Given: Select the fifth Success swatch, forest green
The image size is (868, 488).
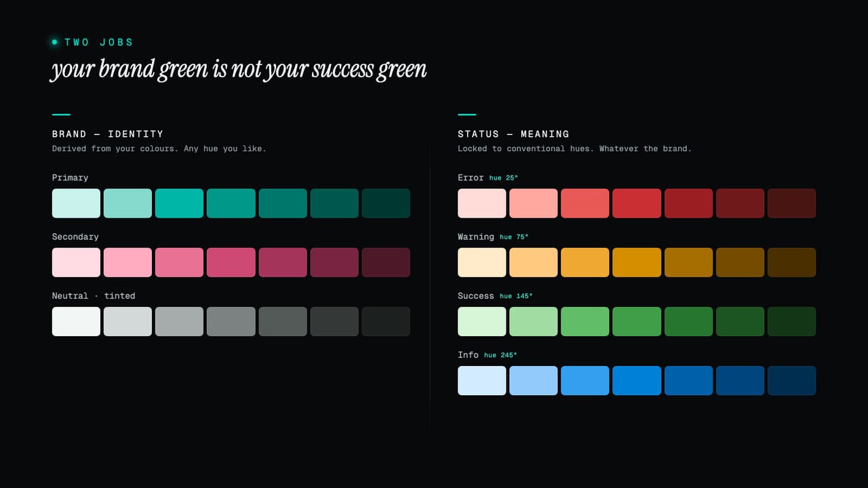Looking at the screenshot, I should [x=688, y=321].
